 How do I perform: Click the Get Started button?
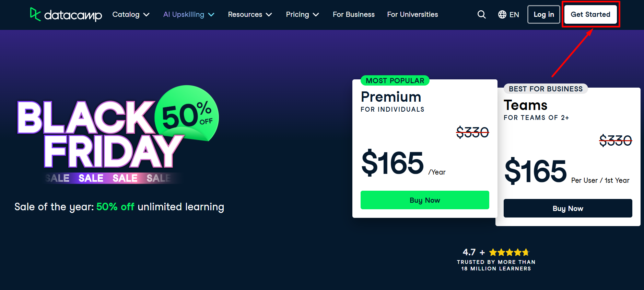tap(590, 14)
